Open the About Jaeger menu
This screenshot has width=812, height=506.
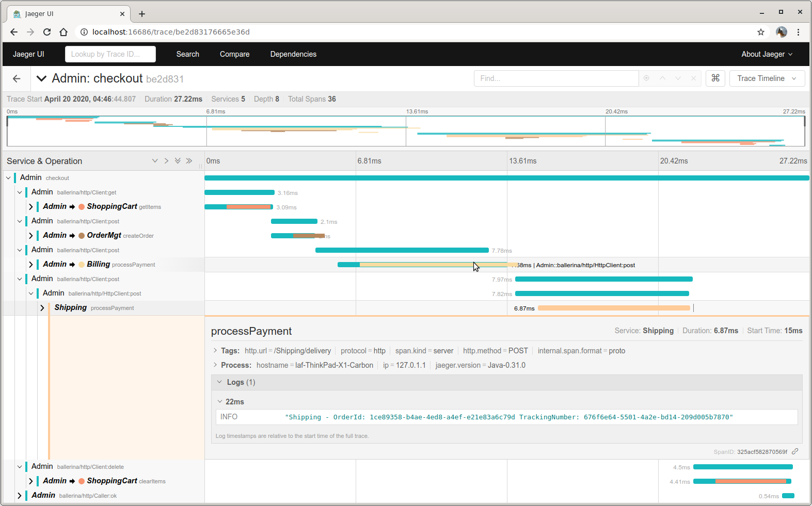pyautogui.click(x=767, y=54)
